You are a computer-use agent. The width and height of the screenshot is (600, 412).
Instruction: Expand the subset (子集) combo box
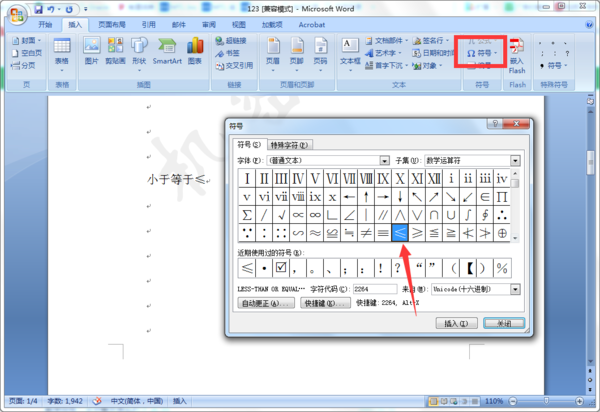(515, 160)
